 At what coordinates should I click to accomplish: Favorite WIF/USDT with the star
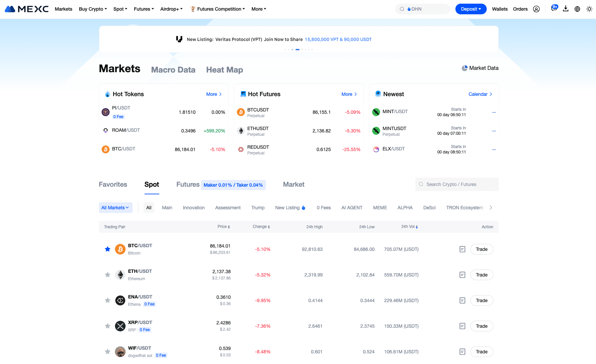coord(108,351)
